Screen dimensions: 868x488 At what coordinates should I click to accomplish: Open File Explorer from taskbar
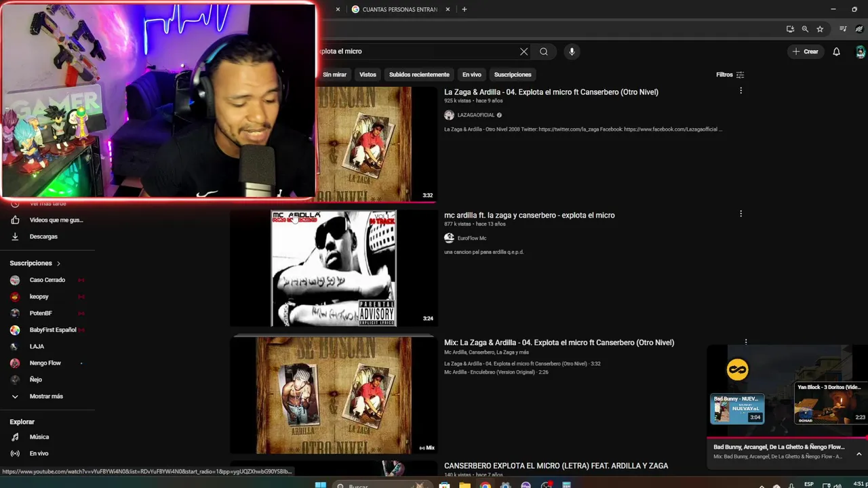coord(465,485)
